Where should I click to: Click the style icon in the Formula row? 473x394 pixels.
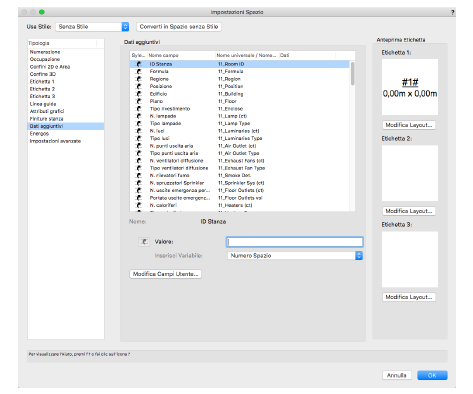[x=139, y=71]
